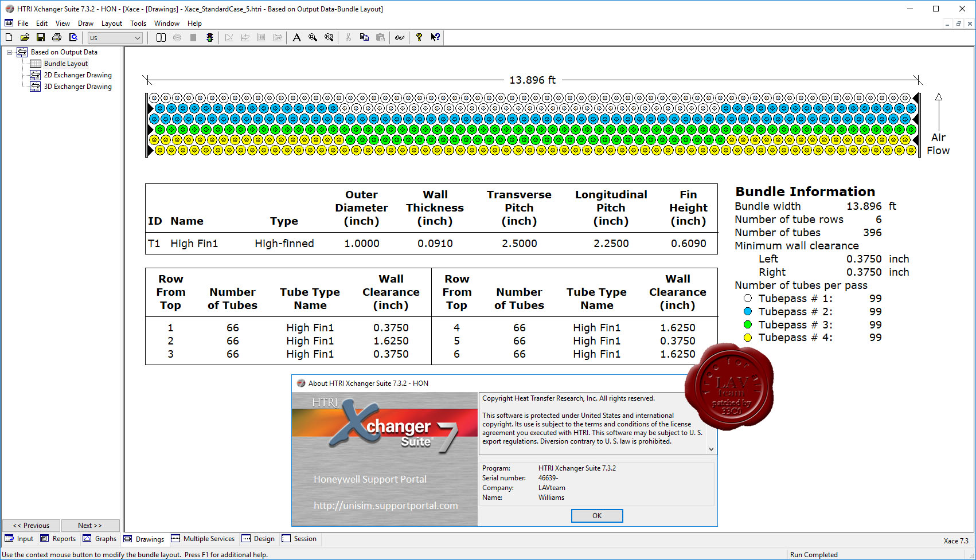Activate the zoom magnifier tool
This screenshot has width=976, height=560.
(x=313, y=37)
